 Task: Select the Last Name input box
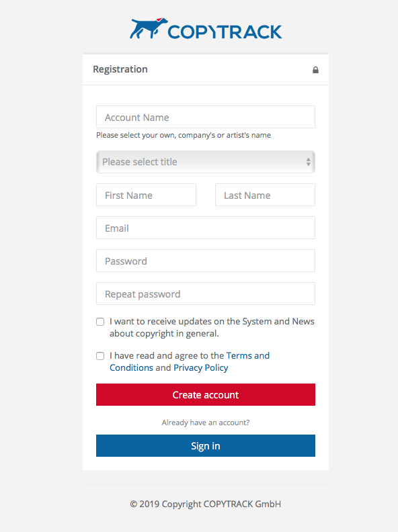click(x=265, y=195)
